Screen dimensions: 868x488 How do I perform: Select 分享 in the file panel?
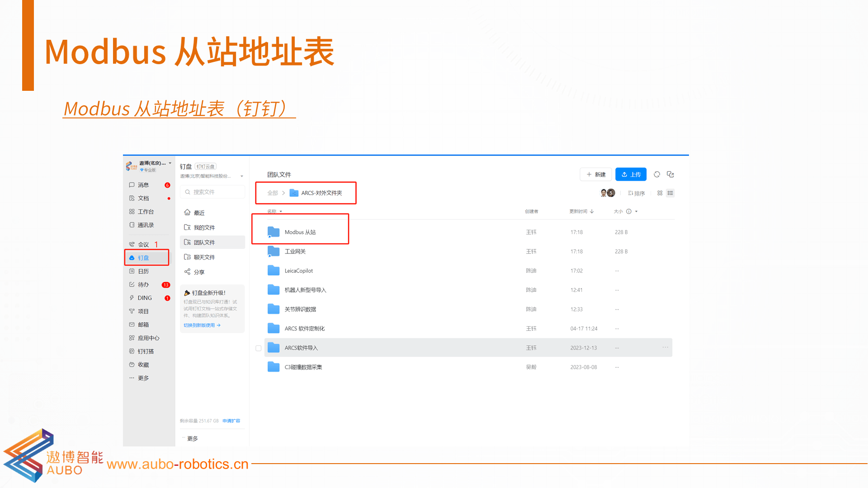click(x=212, y=272)
